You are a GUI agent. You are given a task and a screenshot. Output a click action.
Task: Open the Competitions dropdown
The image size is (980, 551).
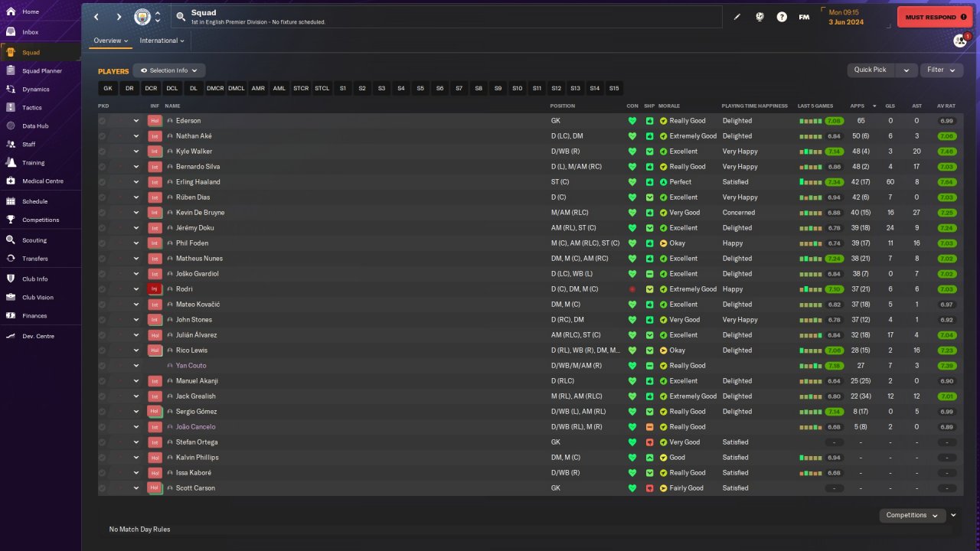912,515
